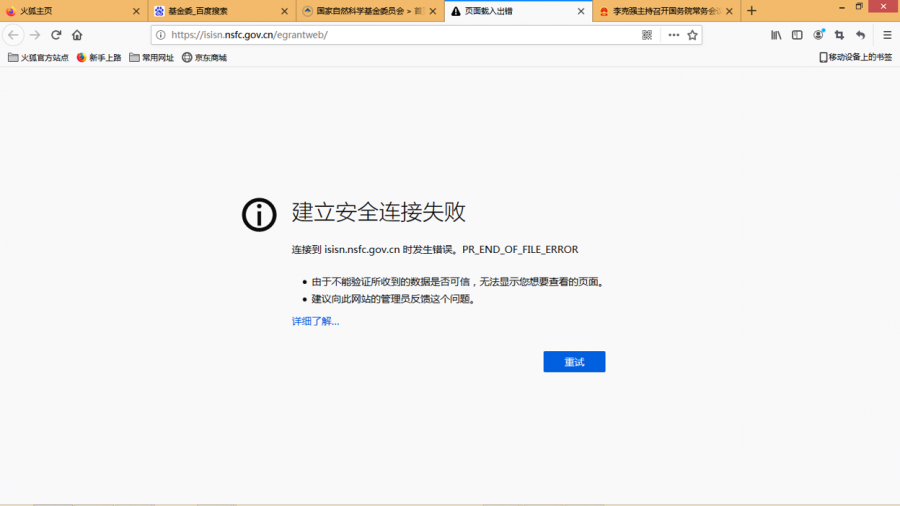Click the QR code icon in address bar
Screen dimensions: 900x506
(x=647, y=35)
